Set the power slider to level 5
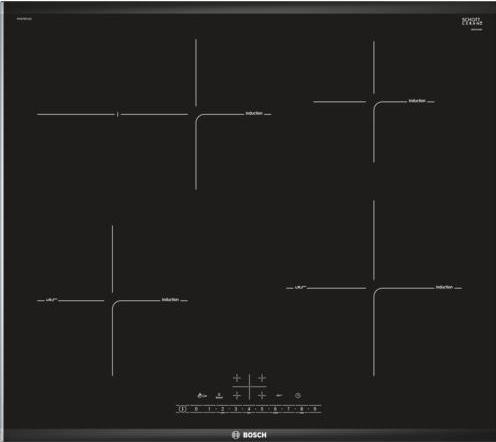Screen dimensions: 496x442 point(262,409)
